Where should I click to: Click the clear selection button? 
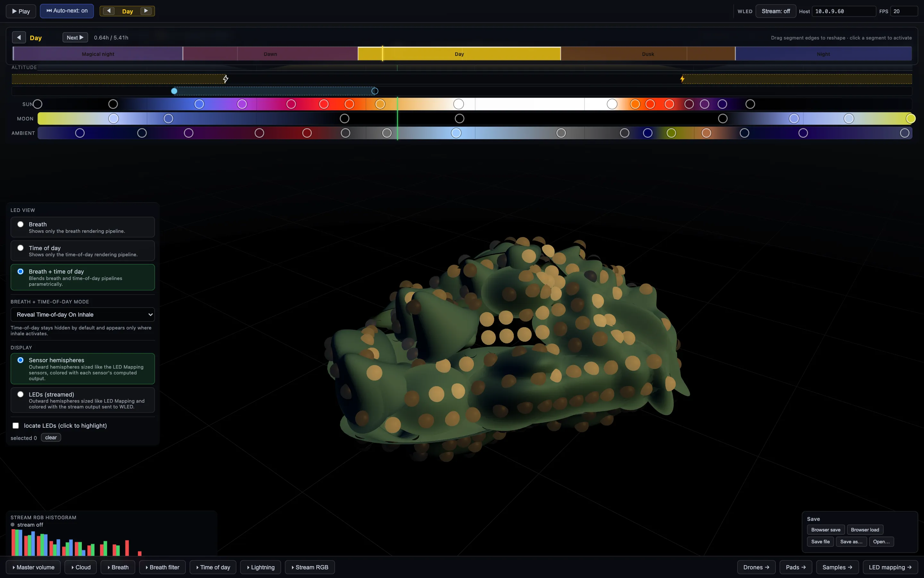[51, 438]
